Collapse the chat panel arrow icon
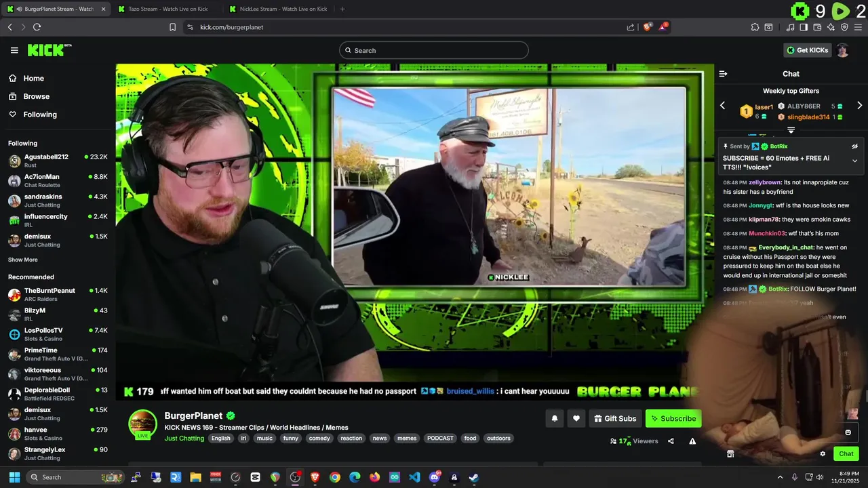This screenshot has width=868, height=488. tap(723, 74)
